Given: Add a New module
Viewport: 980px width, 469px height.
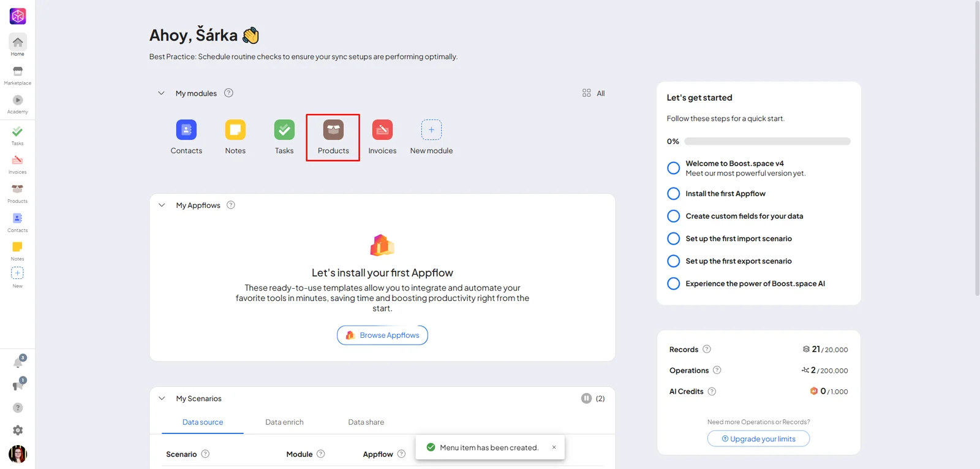Looking at the screenshot, I should [x=431, y=137].
